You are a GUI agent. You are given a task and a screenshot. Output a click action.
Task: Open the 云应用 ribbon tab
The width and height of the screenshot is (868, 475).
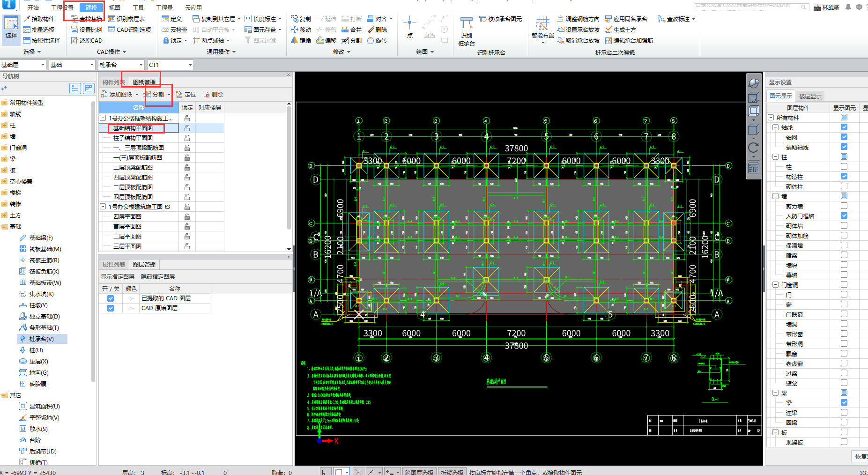193,7
